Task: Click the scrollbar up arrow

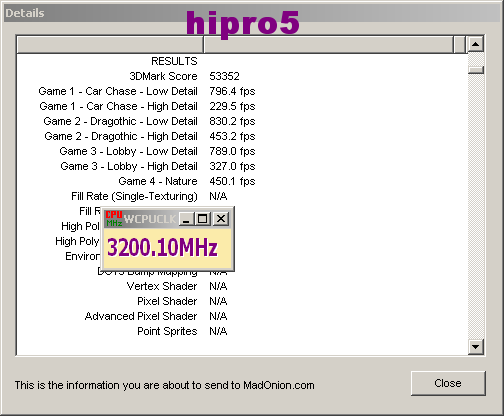Action: [476, 44]
